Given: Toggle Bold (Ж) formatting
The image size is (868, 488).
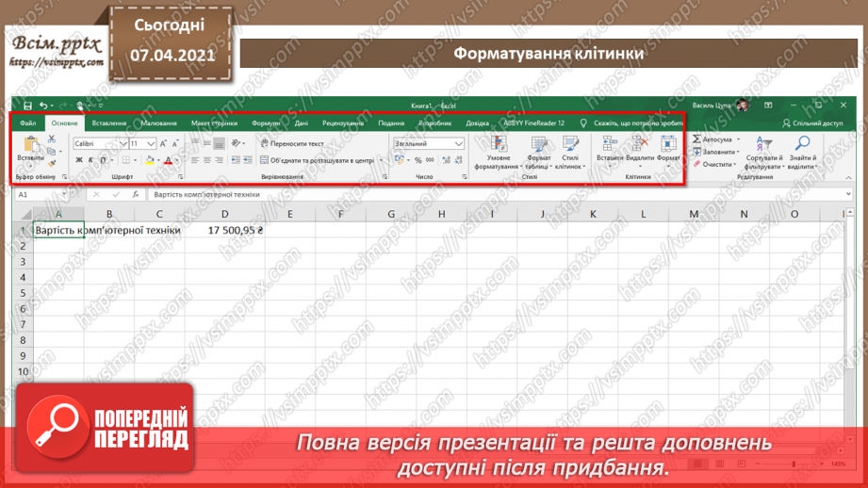Looking at the screenshot, I should pos(78,160).
